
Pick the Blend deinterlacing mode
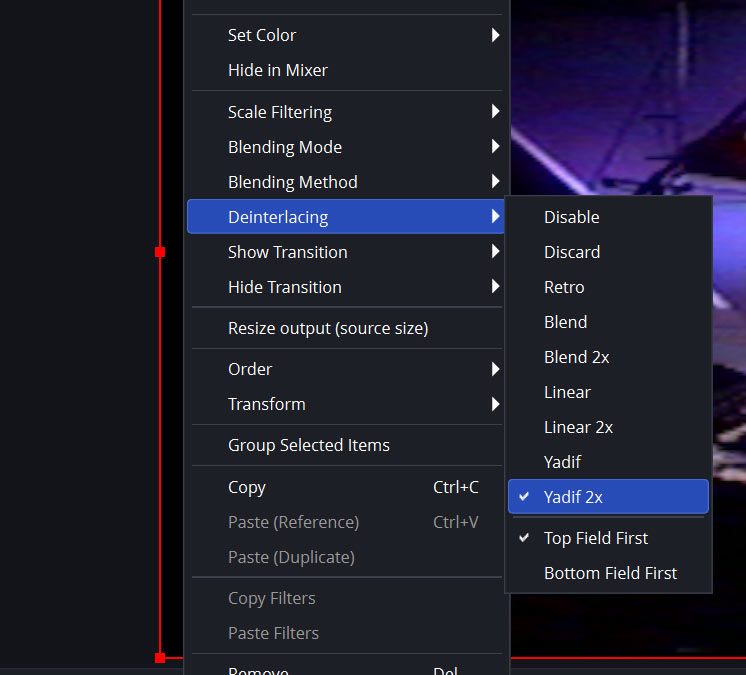coord(565,322)
